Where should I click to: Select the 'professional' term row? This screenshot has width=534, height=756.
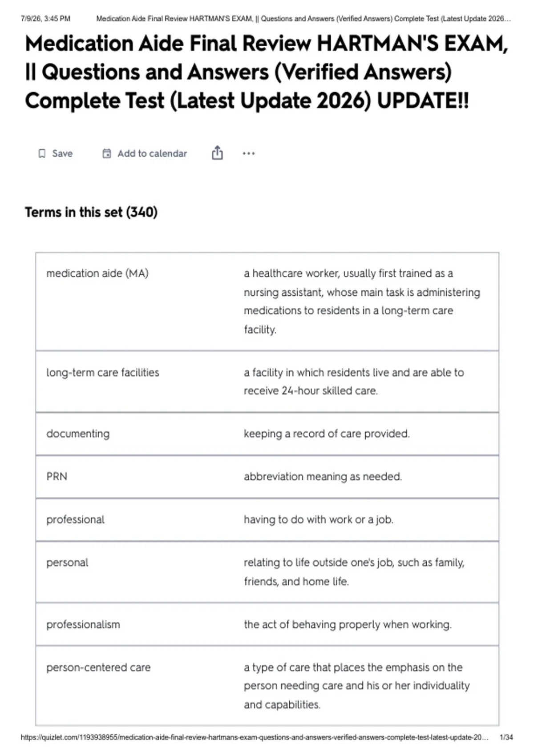click(x=267, y=519)
